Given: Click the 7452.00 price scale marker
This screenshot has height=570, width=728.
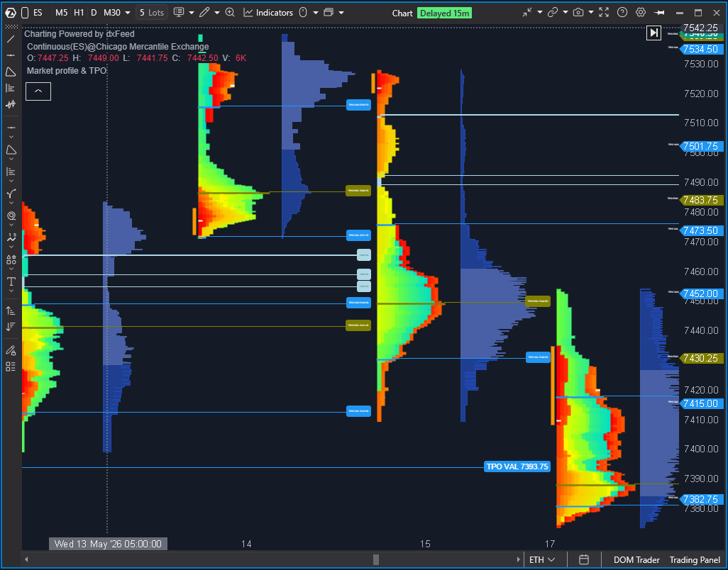Looking at the screenshot, I should click(x=702, y=294).
